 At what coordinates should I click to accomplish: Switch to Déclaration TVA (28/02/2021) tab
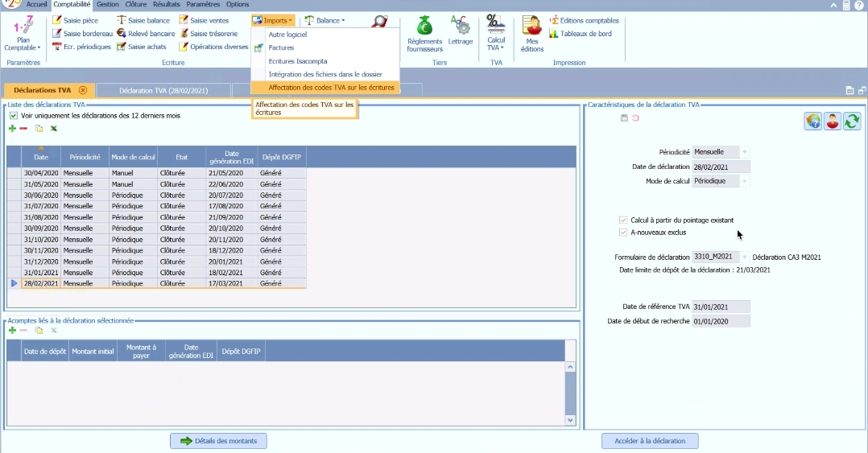(x=163, y=91)
